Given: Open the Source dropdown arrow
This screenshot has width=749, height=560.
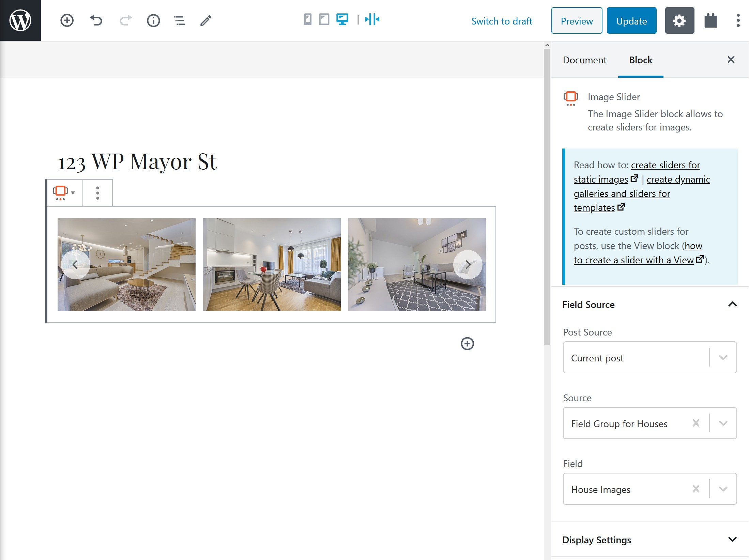Looking at the screenshot, I should [723, 423].
